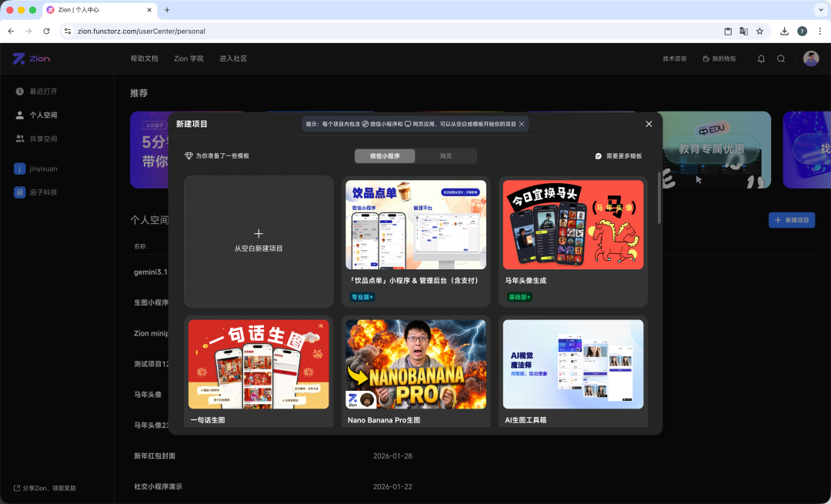Click the address bar URL
The image size is (831, 504).
pyautogui.click(x=142, y=32)
